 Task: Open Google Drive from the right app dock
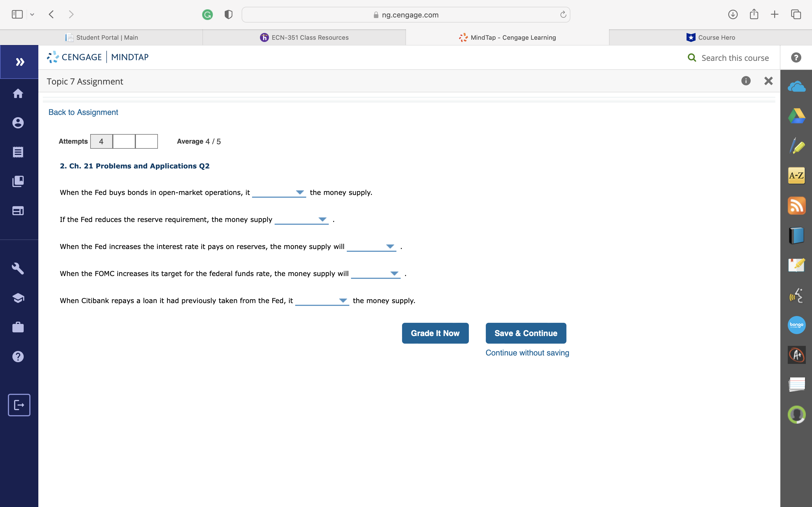[796, 116]
